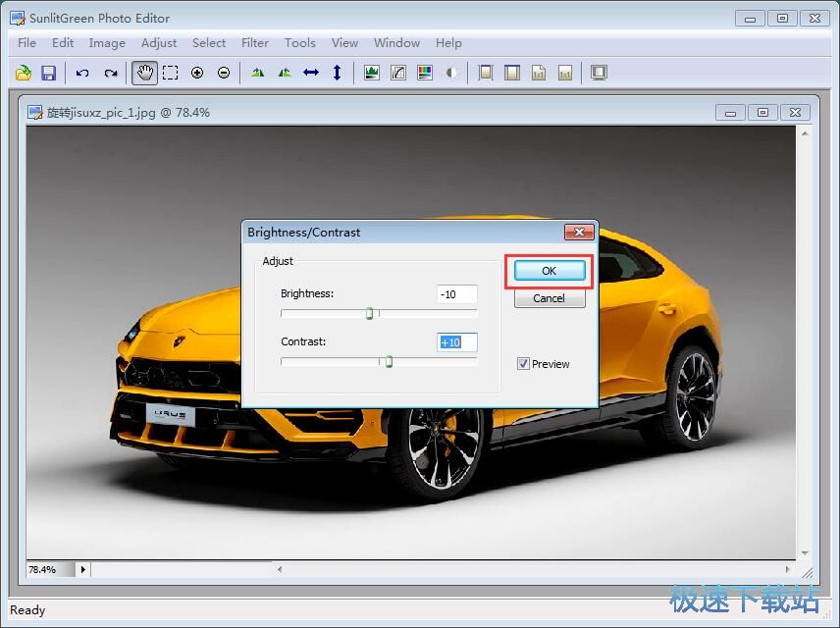Open the Image menu
The width and height of the screenshot is (840, 628).
107,43
